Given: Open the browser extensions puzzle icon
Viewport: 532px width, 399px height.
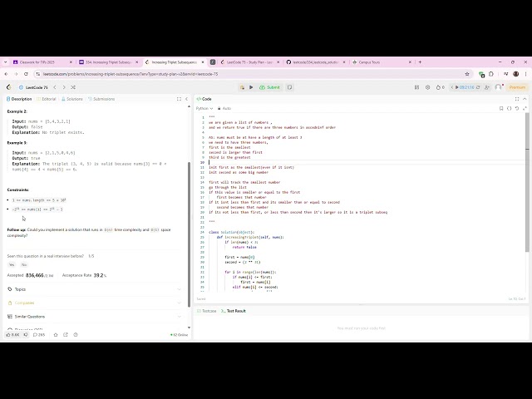Looking at the screenshot, I should point(491,74).
